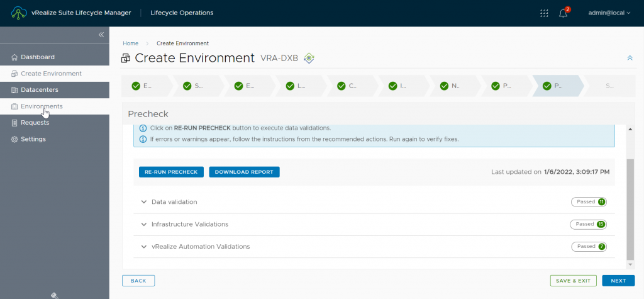Click the Dashboard home icon

pyautogui.click(x=14, y=57)
